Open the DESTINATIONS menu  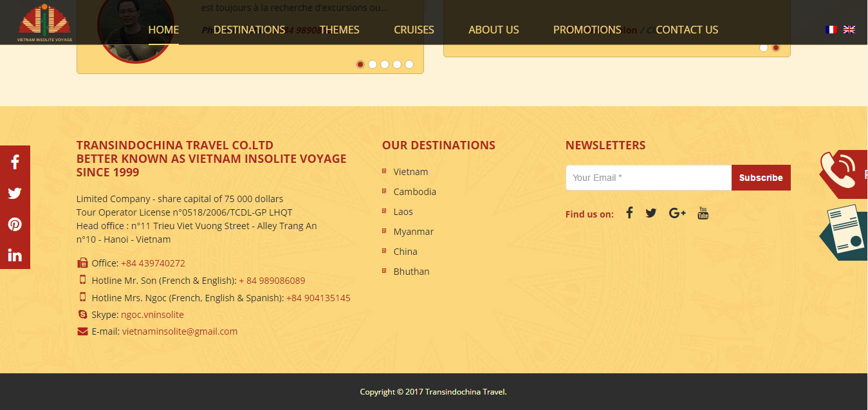[249, 30]
